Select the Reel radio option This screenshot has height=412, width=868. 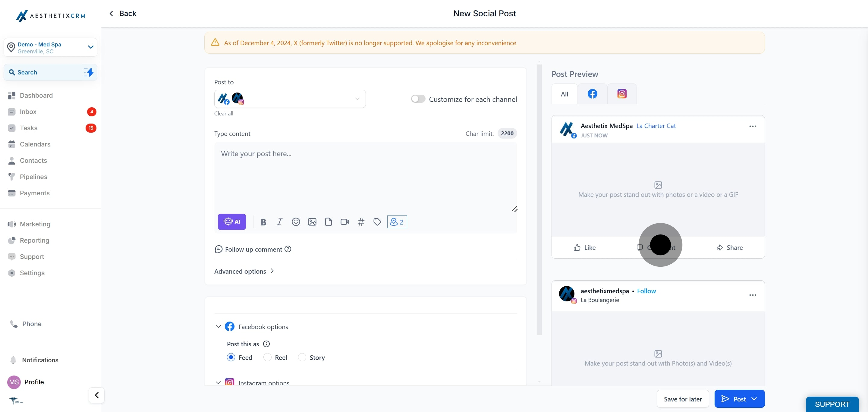click(x=267, y=357)
